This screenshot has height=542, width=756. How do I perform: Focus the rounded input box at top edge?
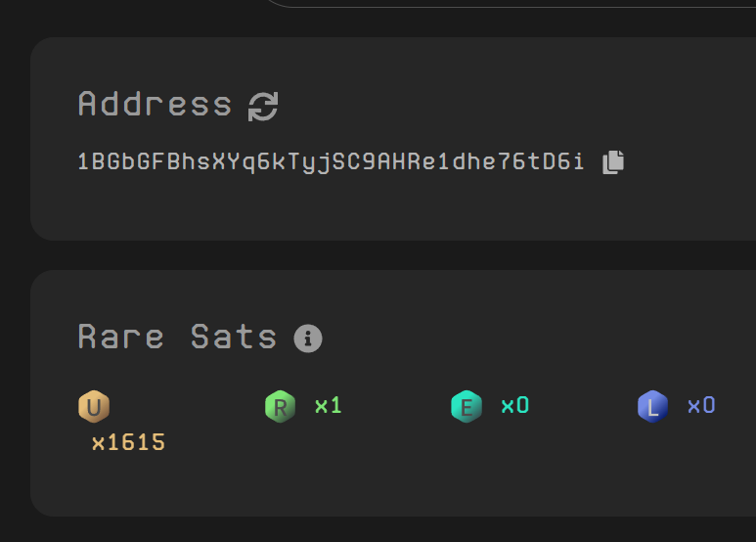pyautogui.click(x=509, y=3)
